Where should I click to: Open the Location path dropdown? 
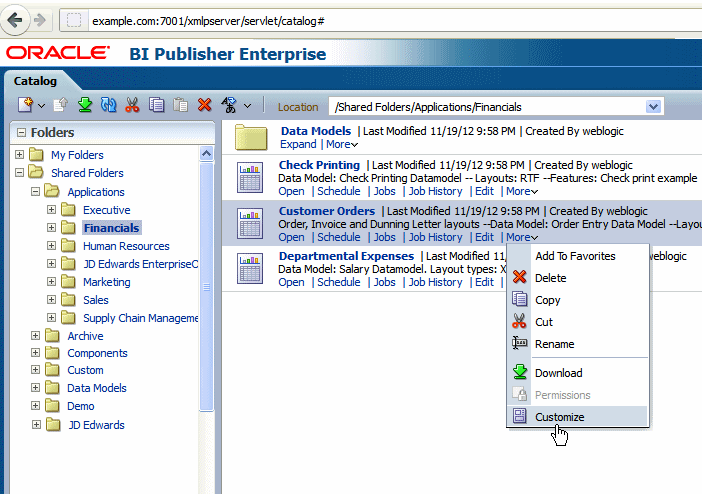pyautogui.click(x=654, y=107)
